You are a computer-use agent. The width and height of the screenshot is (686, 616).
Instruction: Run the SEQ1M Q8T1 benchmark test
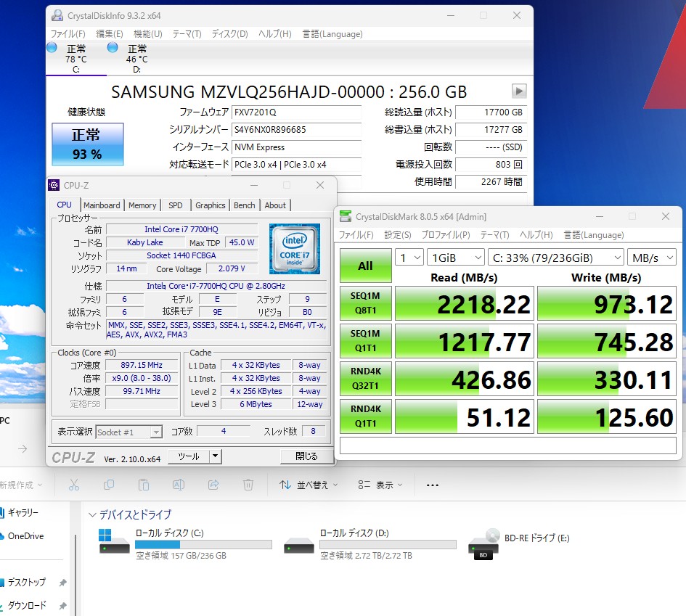tap(365, 303)
